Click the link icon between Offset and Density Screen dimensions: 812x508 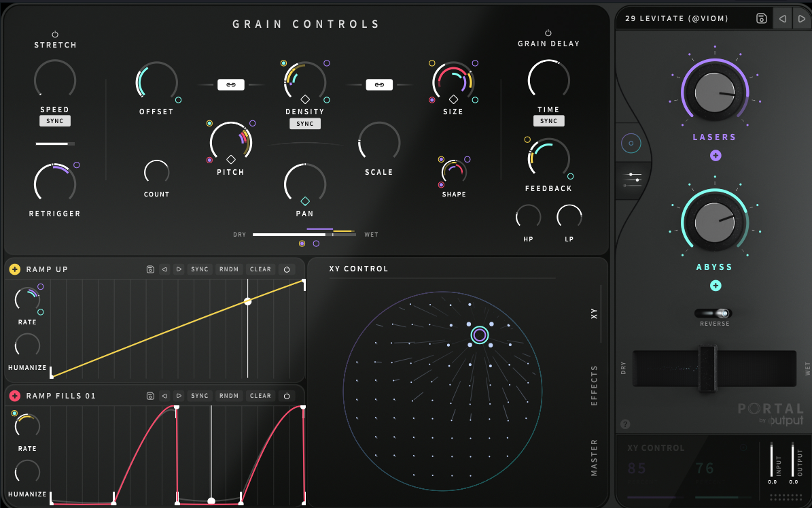click(231, 85)
